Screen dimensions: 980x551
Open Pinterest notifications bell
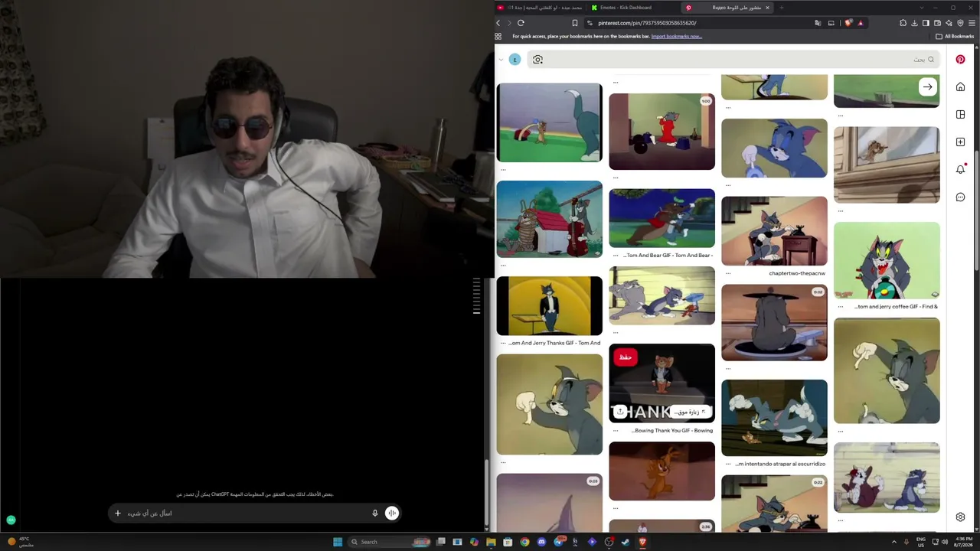(x=960, y=169)
